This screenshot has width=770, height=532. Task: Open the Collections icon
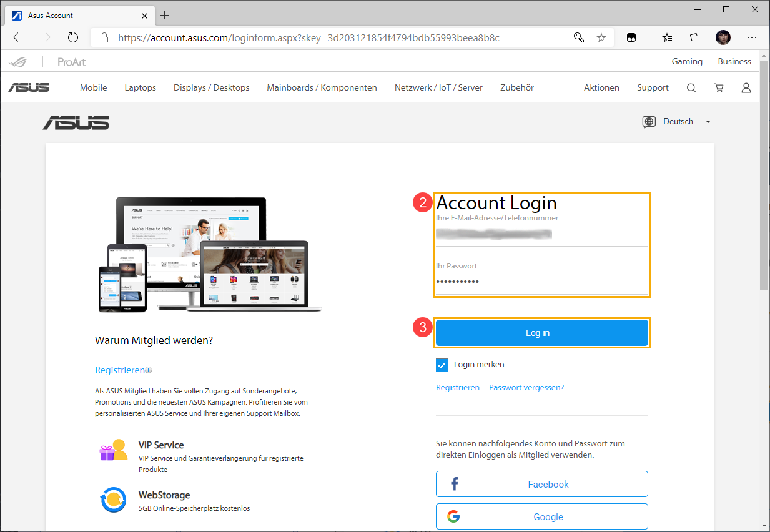[x=695, y=37]
